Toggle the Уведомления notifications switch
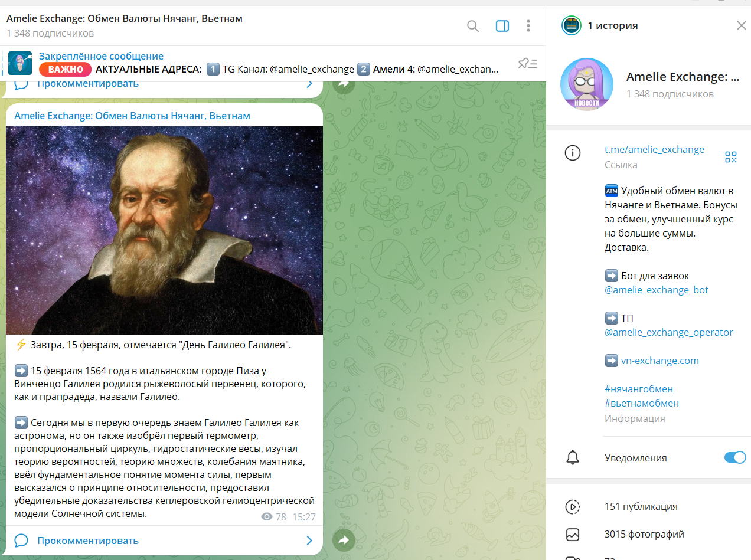This screenshot has width=751, height=560. coord(735,458)
